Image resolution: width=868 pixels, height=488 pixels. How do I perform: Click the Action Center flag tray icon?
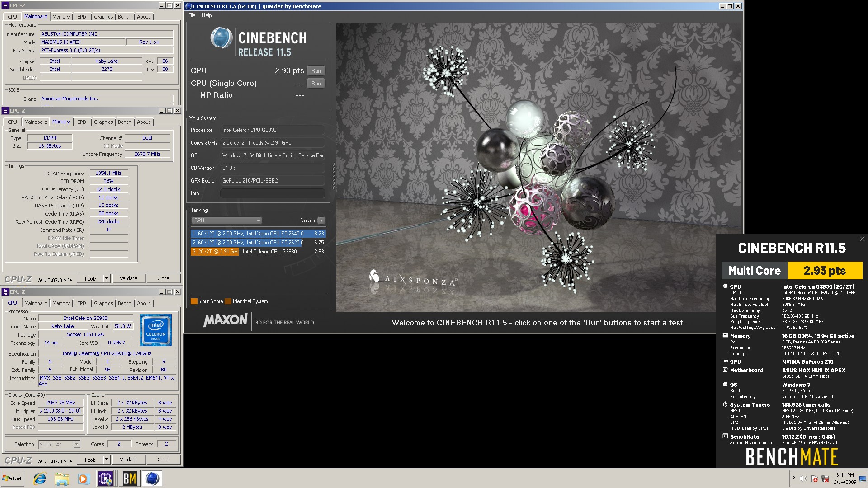[814, 479]
